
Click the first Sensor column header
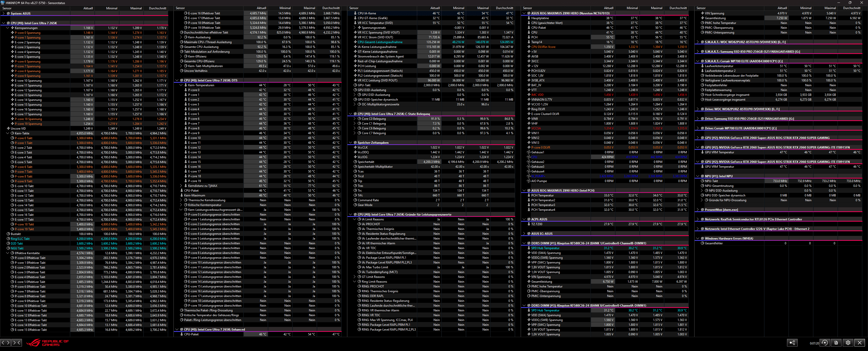click(x=7, y=8)
